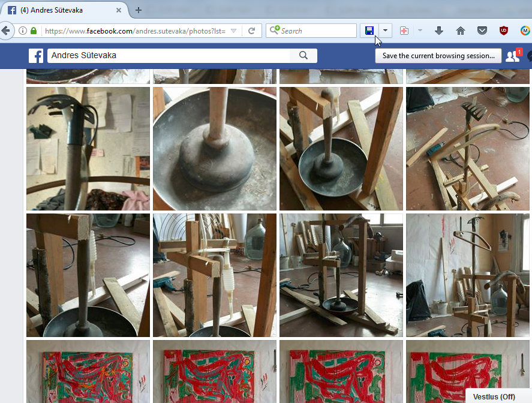Open dropdown arrow next to save session icon
The image size is (532, 403).
[385, 31]
